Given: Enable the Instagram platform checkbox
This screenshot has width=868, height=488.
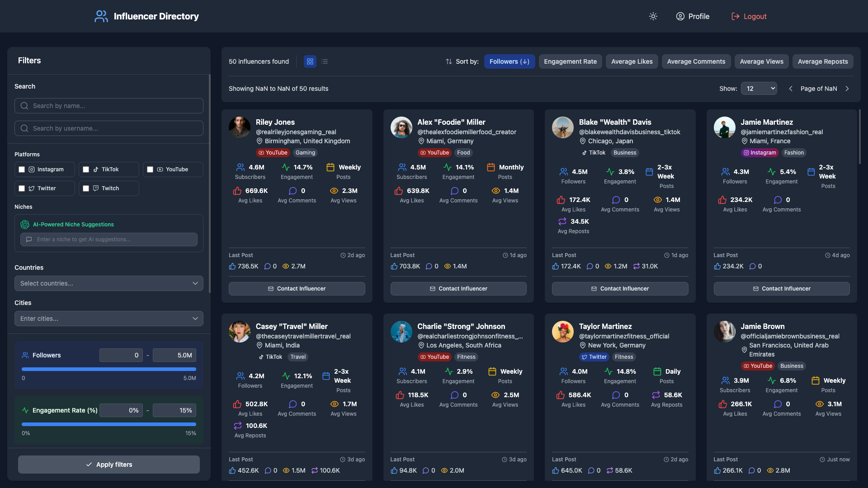Looking at the screenshot, I should (22, 169).
